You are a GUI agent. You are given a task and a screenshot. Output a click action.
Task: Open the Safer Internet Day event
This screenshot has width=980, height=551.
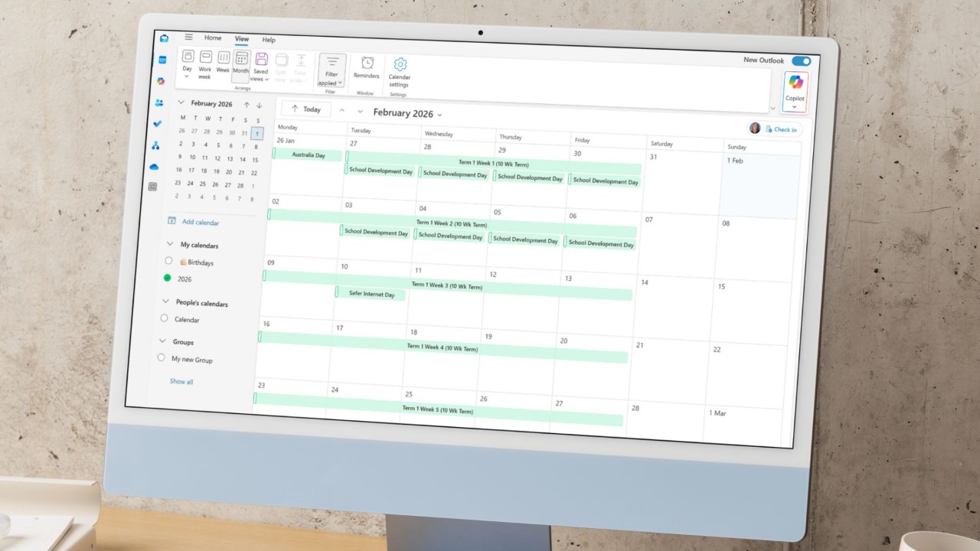(371, 294)
